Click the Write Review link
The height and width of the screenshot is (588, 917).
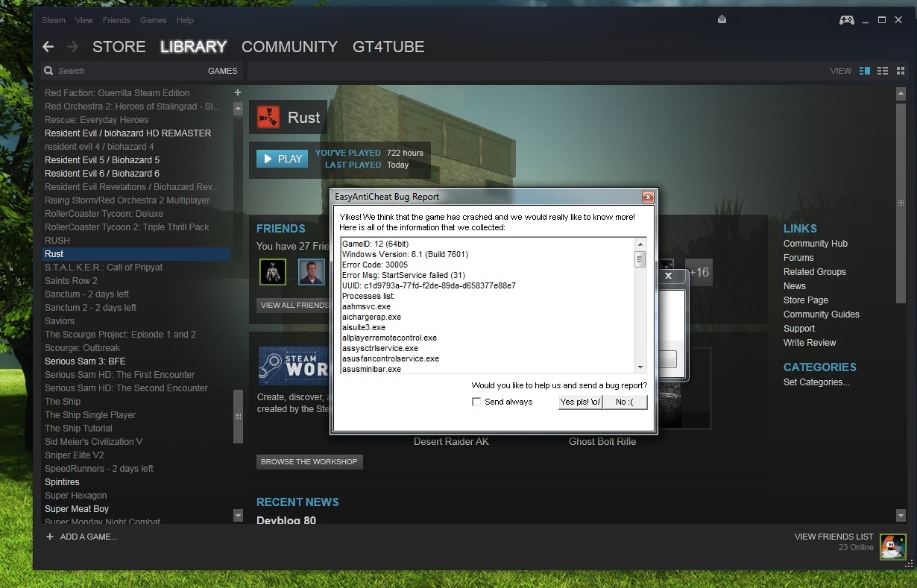pos(810,343)
